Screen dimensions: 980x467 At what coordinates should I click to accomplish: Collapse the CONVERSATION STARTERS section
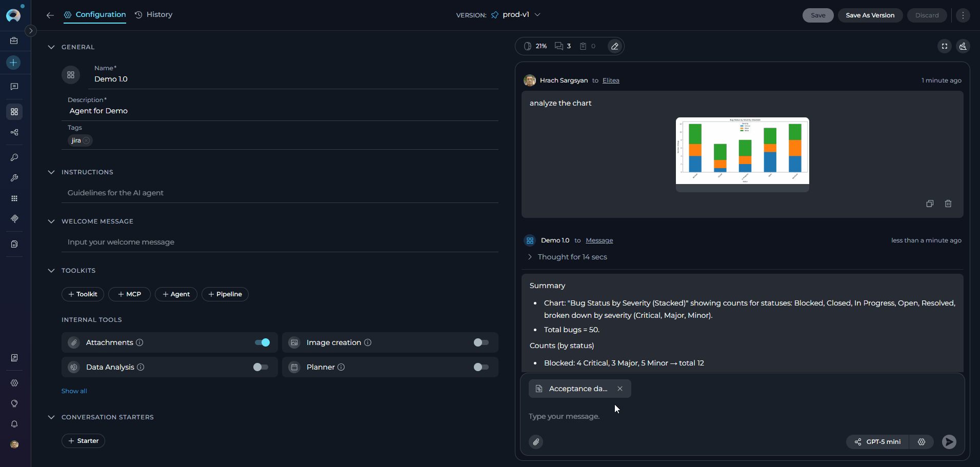click(51, 417)
